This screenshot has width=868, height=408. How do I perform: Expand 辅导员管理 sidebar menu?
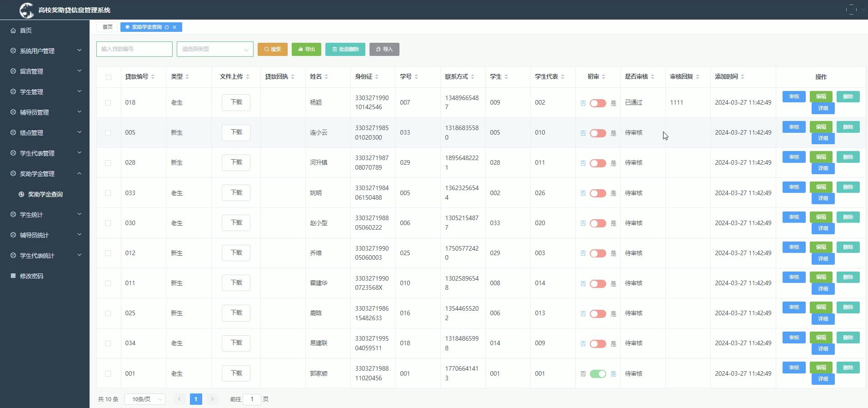point(45,112)
